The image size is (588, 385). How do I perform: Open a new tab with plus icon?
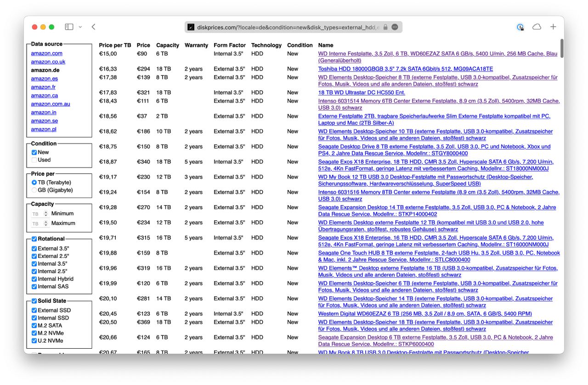pyautogui.click(x=553, y=27)
